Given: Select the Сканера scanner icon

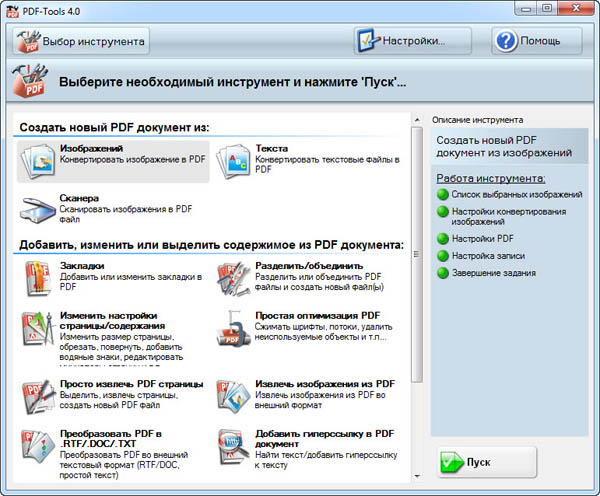Looking at the screenshot, I should click(x=38, y=210).
